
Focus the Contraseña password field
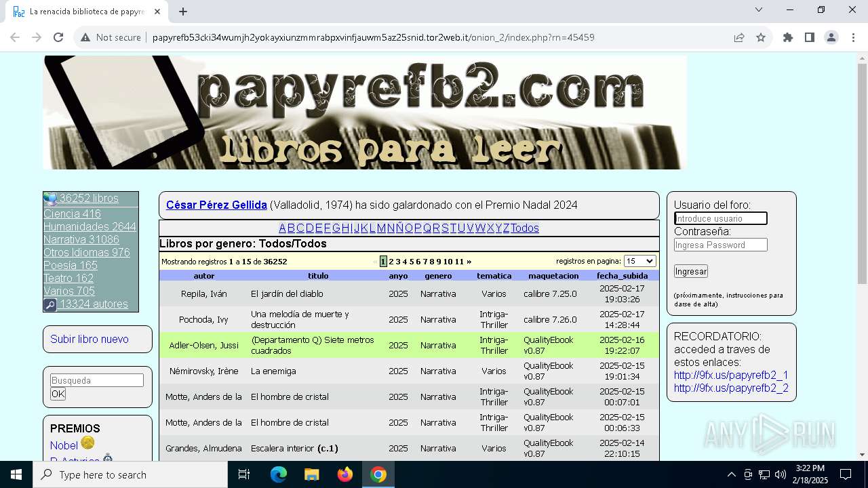(721, 245)
